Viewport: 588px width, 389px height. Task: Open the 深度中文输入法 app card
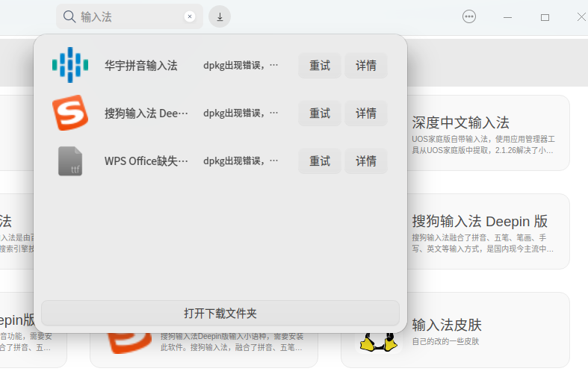tap(487, 133)
